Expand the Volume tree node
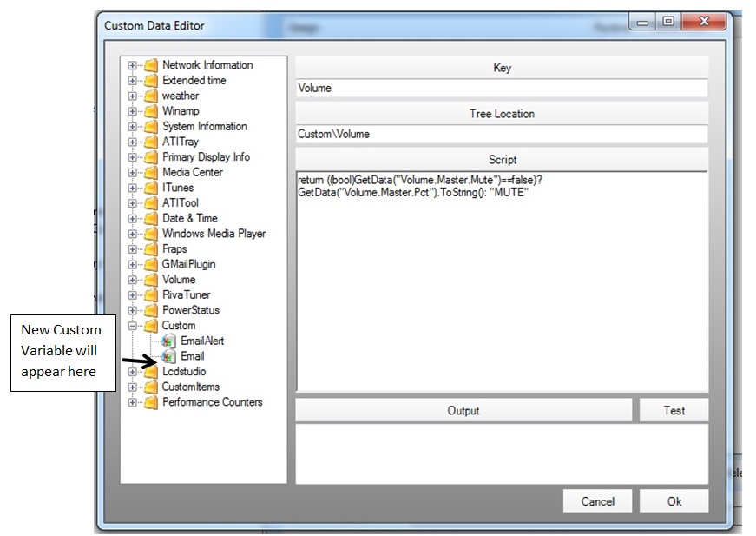Viewport: 756px width, 536px height. coord(132,280)
